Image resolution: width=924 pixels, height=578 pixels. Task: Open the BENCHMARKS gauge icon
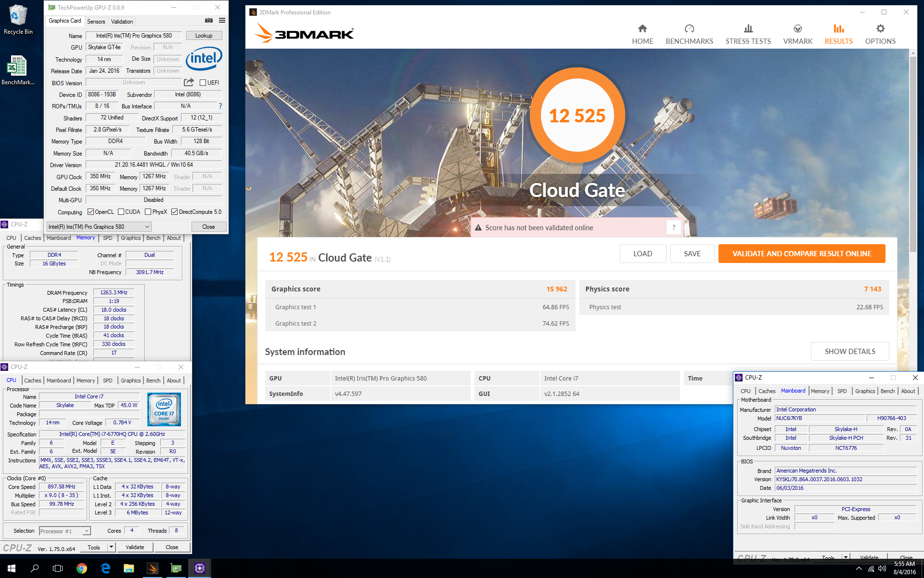pos(689,28)
